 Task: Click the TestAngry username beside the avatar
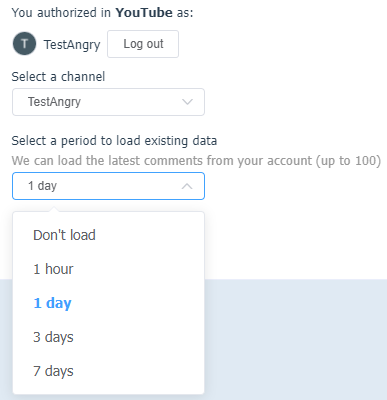[x=72, y=45]
